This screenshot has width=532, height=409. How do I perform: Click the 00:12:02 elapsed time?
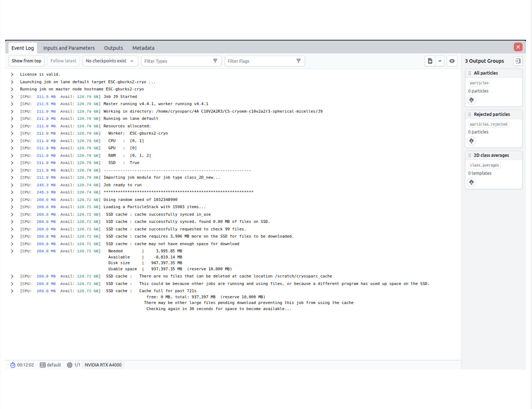coord(25,365)
